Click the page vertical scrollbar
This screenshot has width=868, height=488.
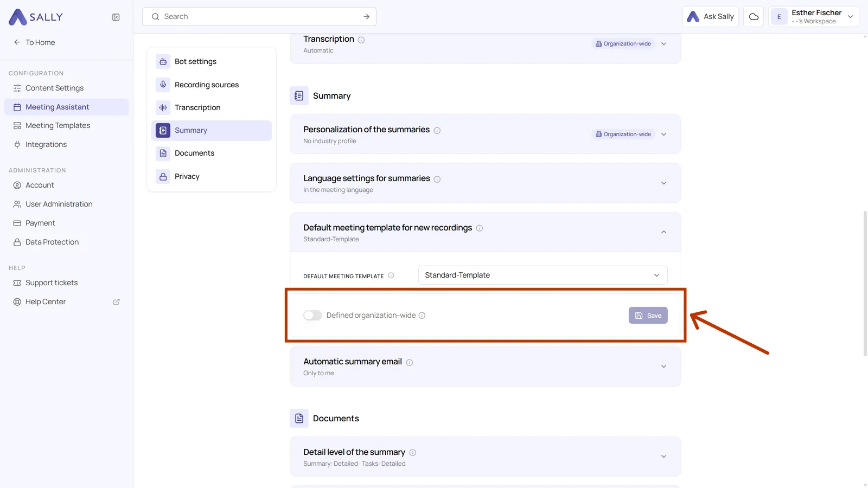865,283
